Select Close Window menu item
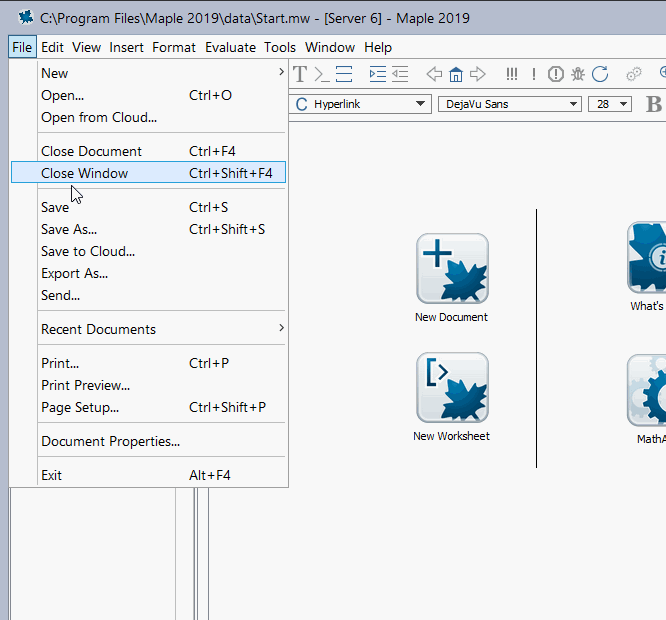Image resolution: width=666 pixels, height=620 pixels. [148, 173]
